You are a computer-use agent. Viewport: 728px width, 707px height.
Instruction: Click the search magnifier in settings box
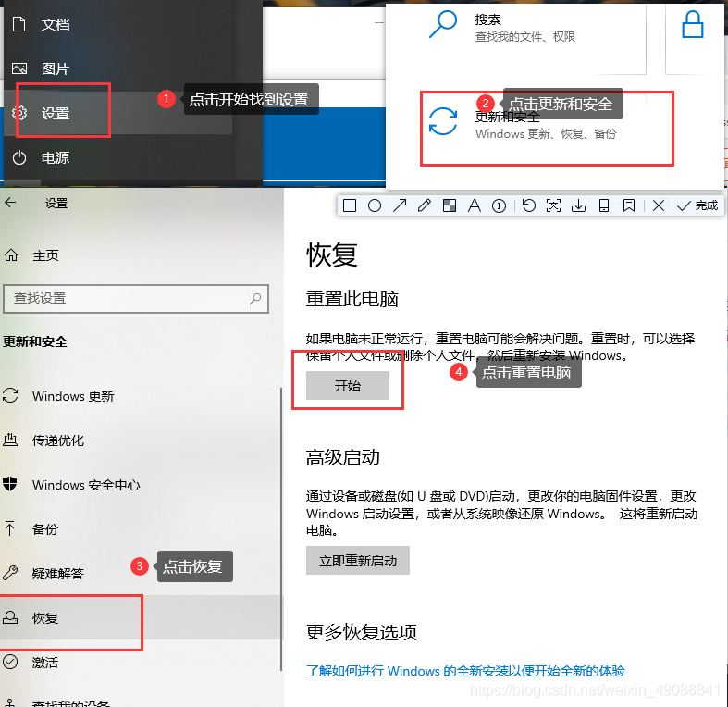click(x=255, y=298)
